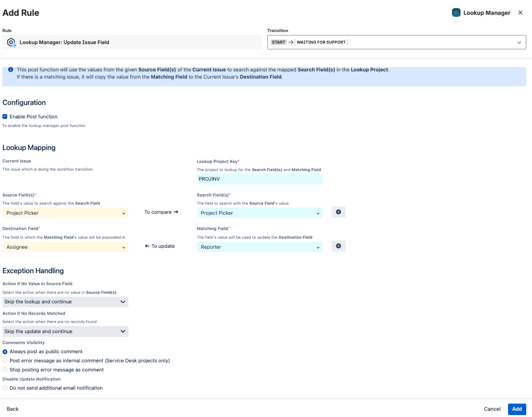The width and height of the screenshot is (532, 417).
Task: Close the Add Rule dialog
Action: coord(520,13)
